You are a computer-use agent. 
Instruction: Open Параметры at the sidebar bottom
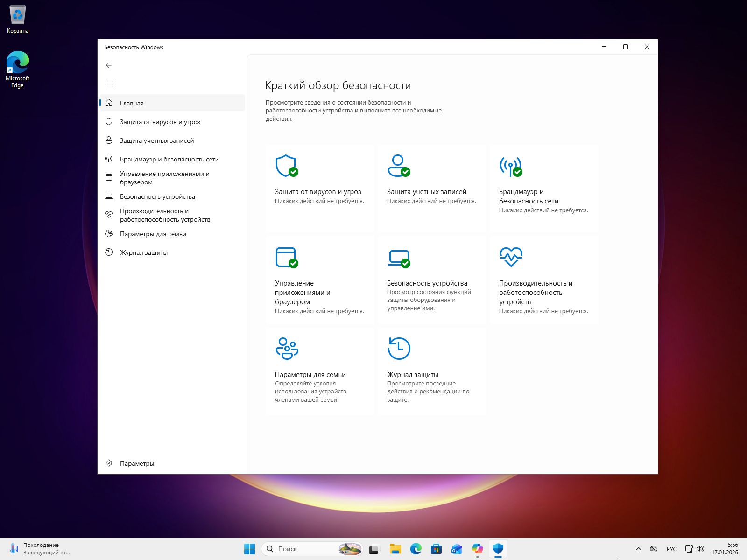137,463
